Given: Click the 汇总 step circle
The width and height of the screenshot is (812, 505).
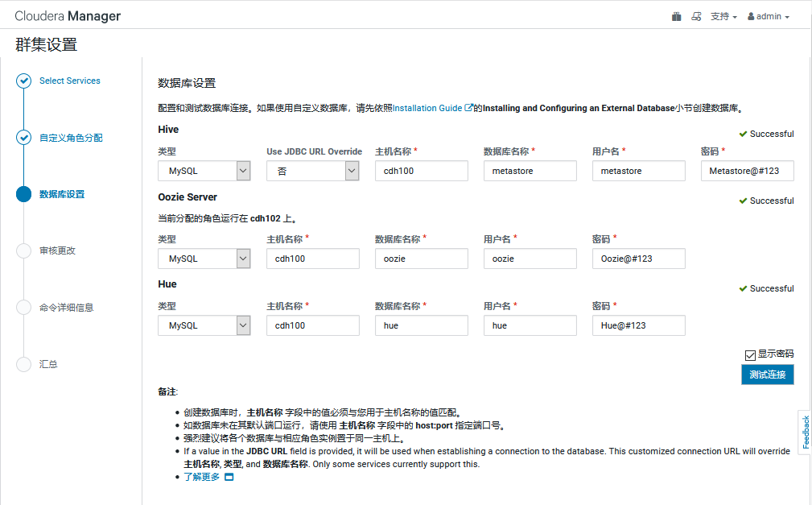Looking at the screenshot, I should pyautogui.click(x=23, y=364).
